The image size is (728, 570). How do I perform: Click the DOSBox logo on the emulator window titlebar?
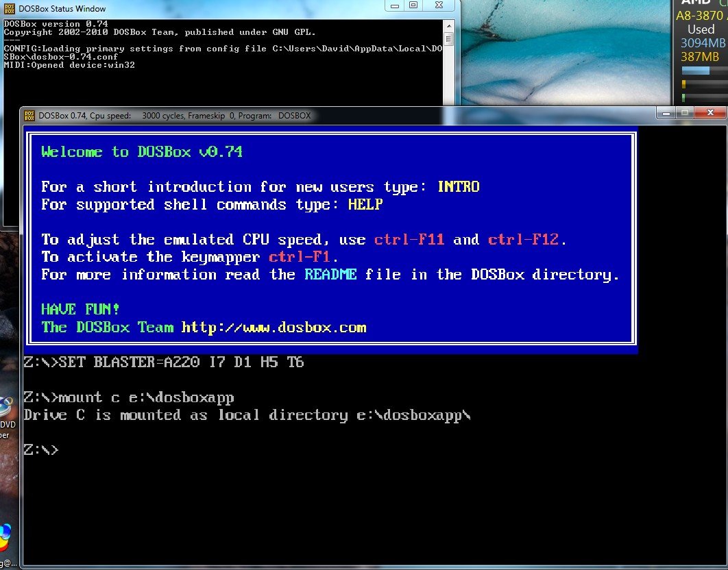(x=29, y=116)
